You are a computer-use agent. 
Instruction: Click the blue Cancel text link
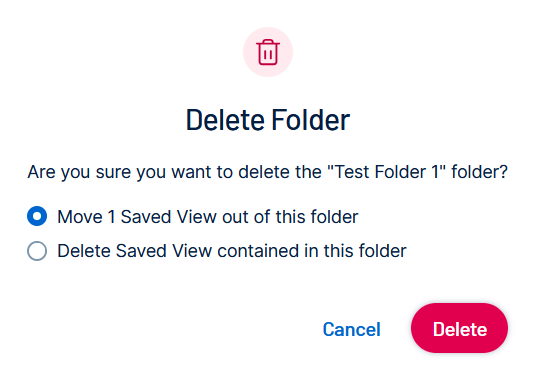[x=351, y=329]
